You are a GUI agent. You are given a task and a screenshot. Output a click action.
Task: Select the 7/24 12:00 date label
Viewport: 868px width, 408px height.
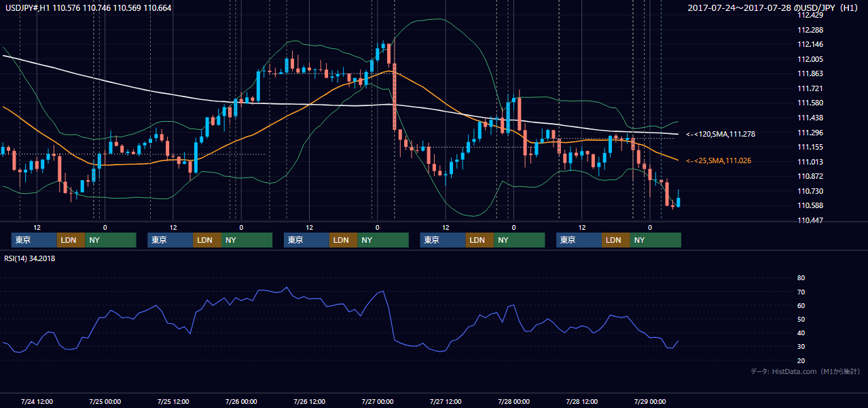tap(37, 401)
